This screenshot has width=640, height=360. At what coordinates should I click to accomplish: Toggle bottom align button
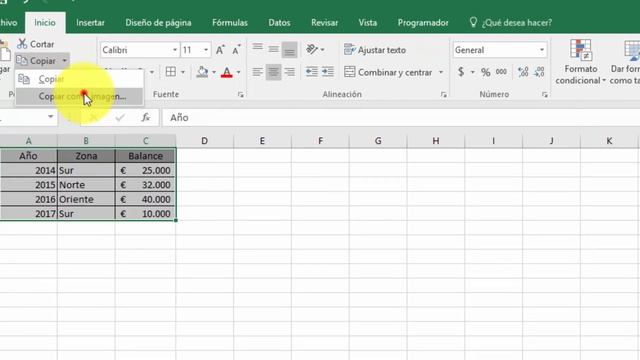click(x=289, y=50)
